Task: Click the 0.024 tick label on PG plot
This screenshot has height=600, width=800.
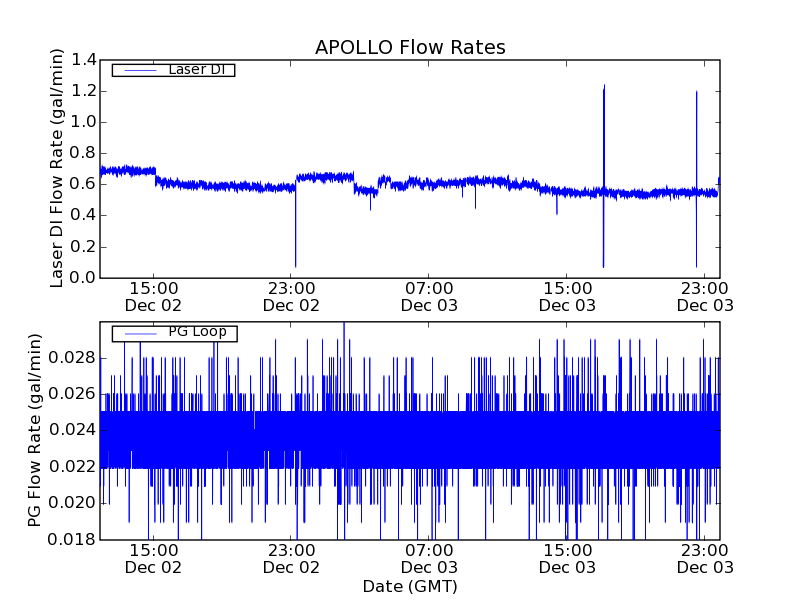Action: click(x=72, y=431)
